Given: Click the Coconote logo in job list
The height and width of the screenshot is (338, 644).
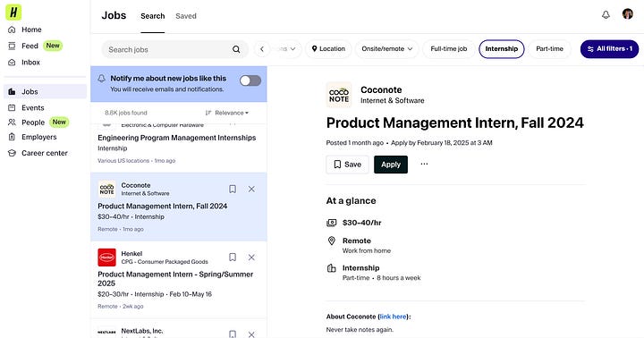Looking at the screenshot, I should pyautogui.click(x=106, y=189).
